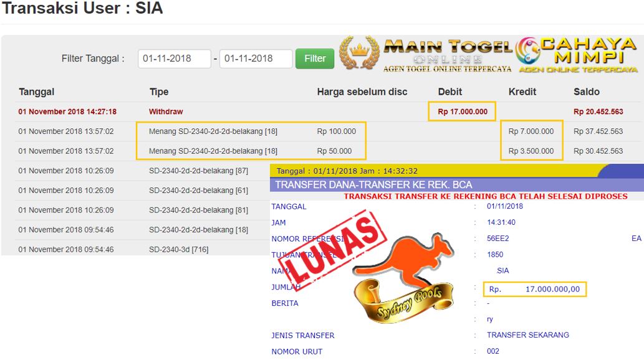This screenshot has height=360, width=644.
Task: Click the Tipe column header
Action: point(159,92)
